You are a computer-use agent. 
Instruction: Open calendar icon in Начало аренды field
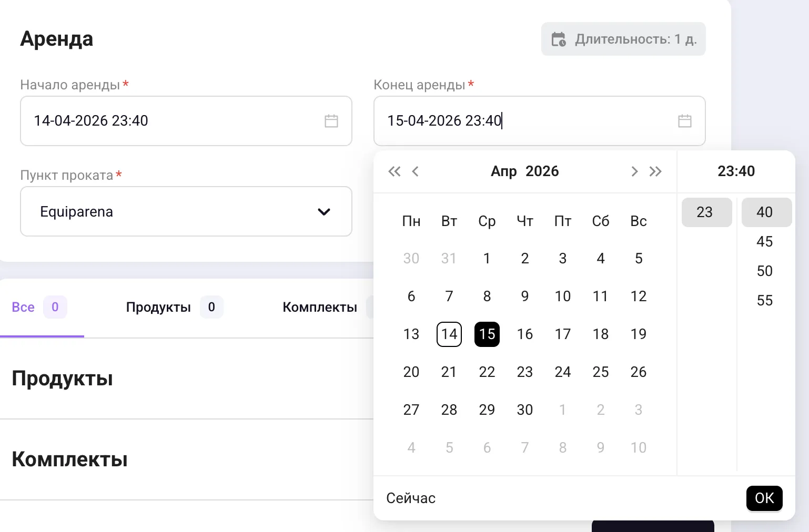(x=331, y=121)
